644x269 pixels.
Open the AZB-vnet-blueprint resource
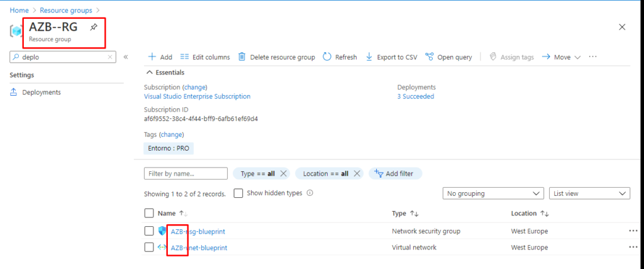pos(199,248)
